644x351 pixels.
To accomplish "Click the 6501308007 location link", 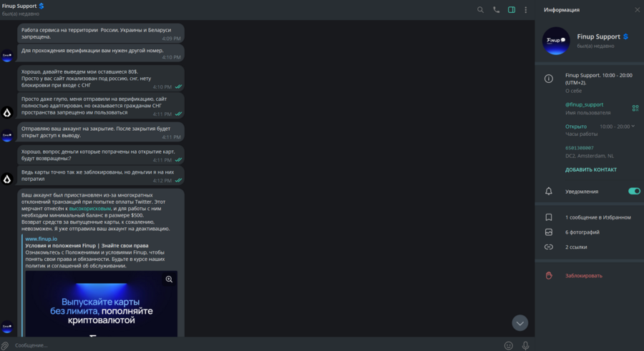I will pyautogui.click(x=579, y=148).
